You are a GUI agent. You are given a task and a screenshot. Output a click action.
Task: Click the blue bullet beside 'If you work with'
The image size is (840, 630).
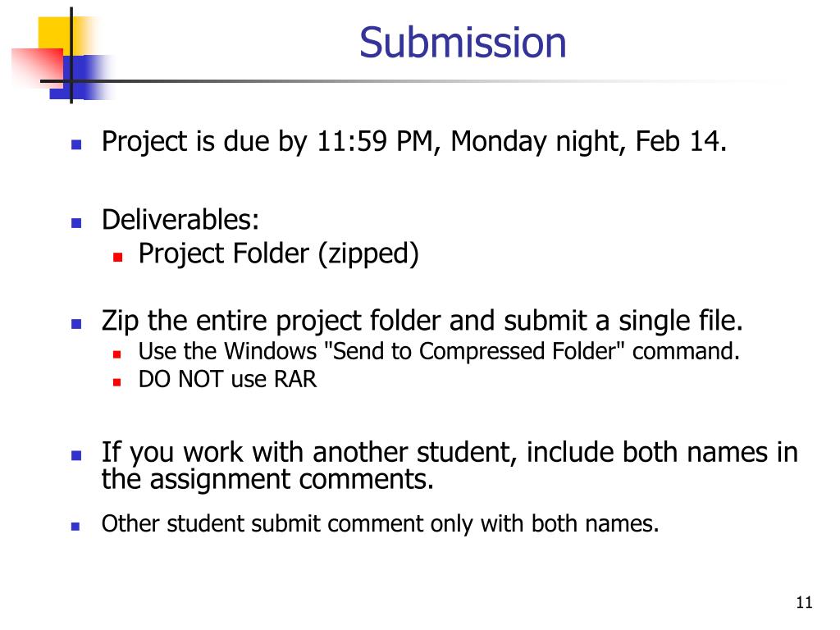[76, 456]
